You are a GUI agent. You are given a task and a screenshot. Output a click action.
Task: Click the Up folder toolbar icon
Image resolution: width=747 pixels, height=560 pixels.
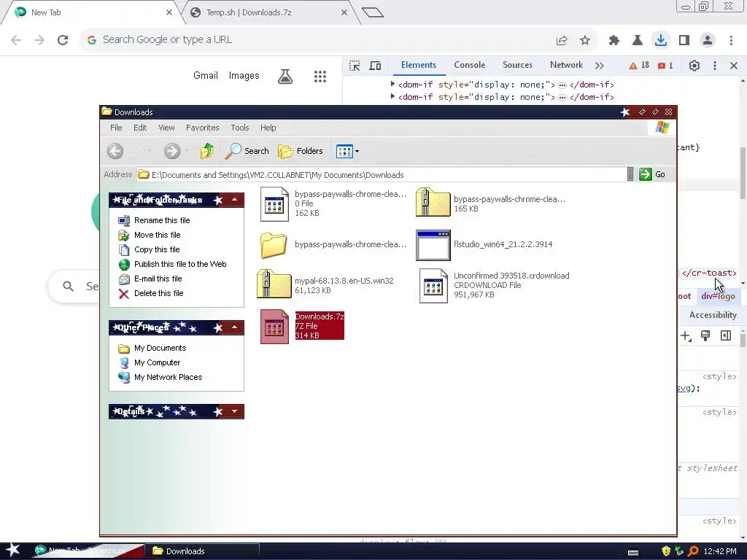(x=206, y=151)
